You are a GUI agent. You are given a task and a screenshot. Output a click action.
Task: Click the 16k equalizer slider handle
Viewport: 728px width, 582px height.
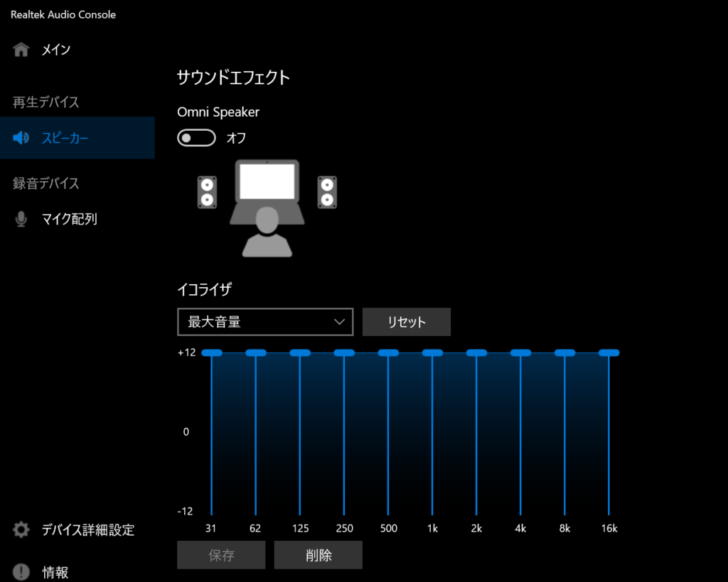[609, 352]
